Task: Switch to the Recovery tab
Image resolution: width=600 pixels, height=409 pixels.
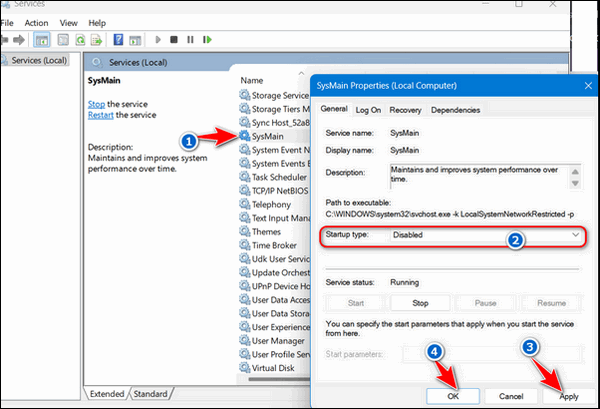Action: click(405, 110)
